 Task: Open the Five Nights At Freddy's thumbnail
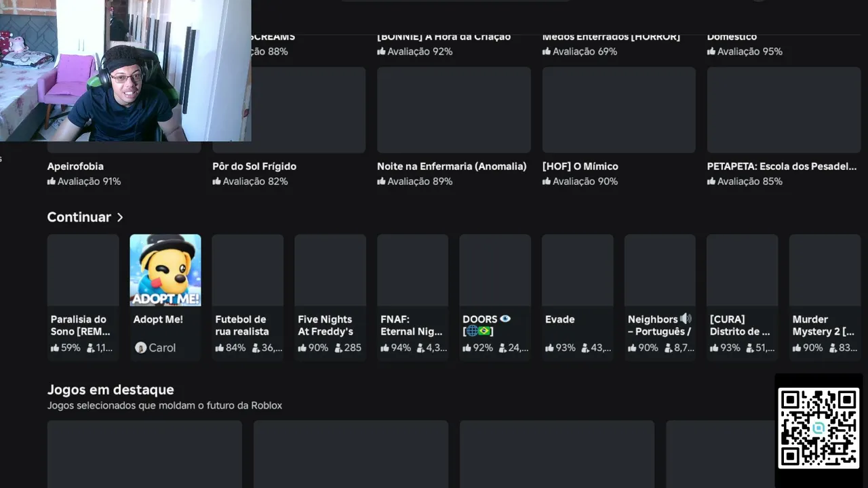point(330,270)
